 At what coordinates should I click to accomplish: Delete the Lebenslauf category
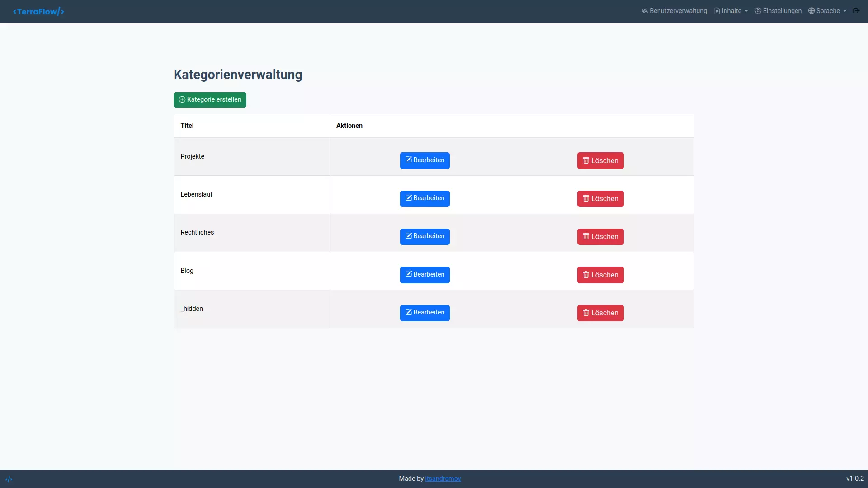tap(600, 198)
